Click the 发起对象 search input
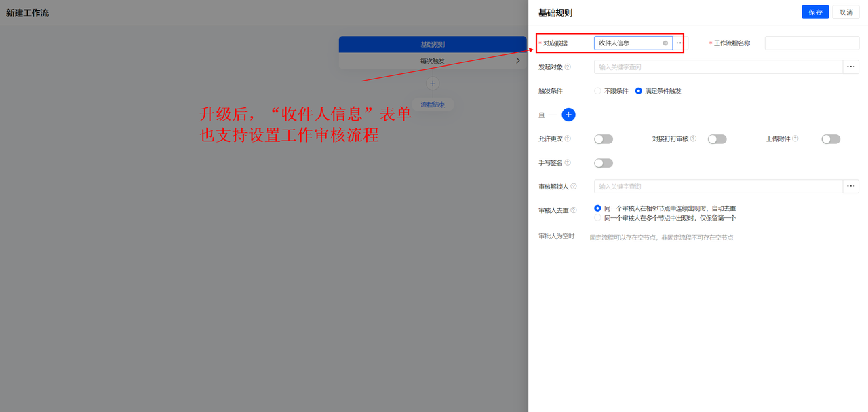Screen dimensions: 868x412 coord(718,67)
